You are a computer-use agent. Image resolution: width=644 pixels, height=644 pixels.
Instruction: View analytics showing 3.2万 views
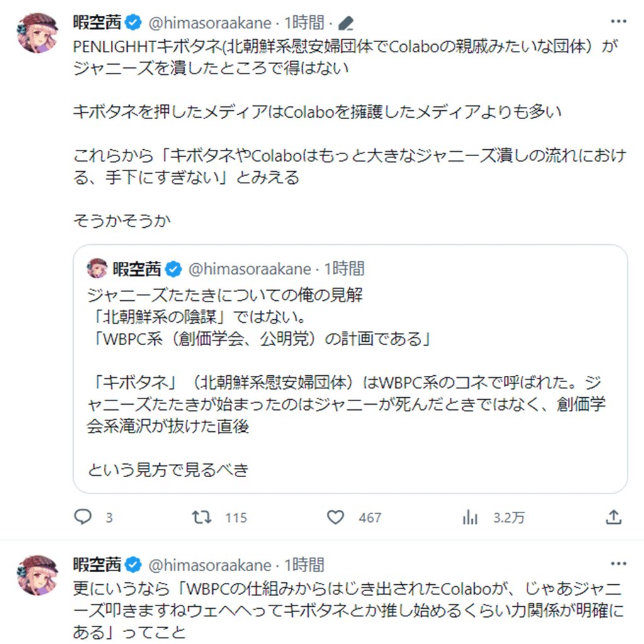click(x=470, y=517)
